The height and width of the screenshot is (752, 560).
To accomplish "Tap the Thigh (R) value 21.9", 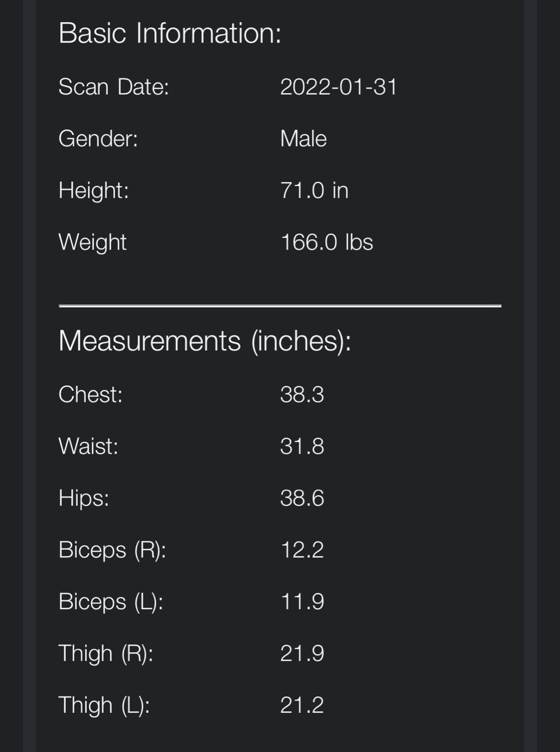I will 302,653.
